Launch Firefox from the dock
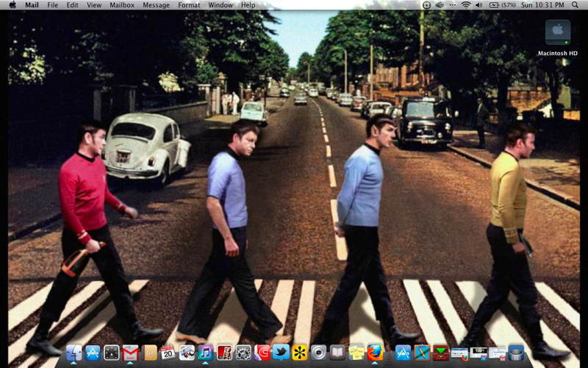The width and height of the screenshot is (588, 368). 375,353
